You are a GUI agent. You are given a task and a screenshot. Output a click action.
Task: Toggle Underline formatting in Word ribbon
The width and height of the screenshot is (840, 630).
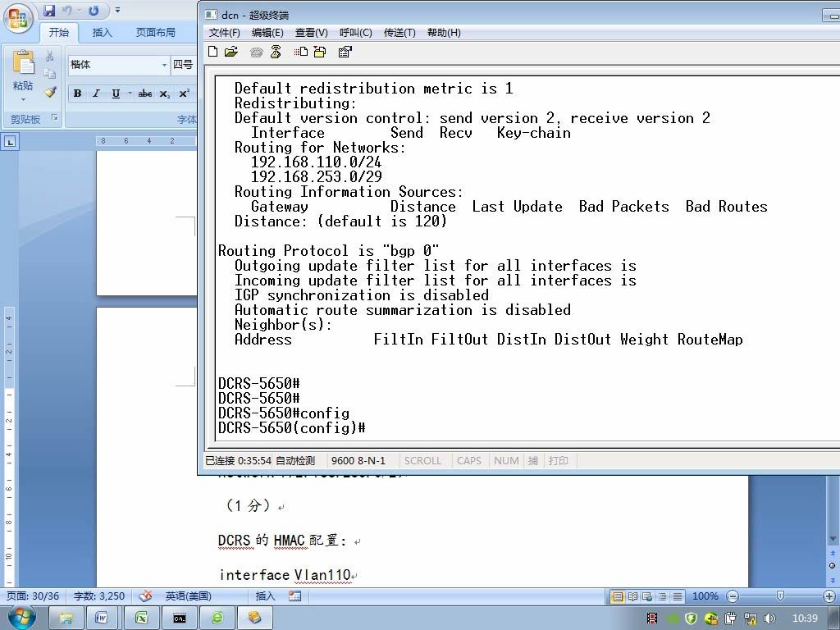(116, 94)
